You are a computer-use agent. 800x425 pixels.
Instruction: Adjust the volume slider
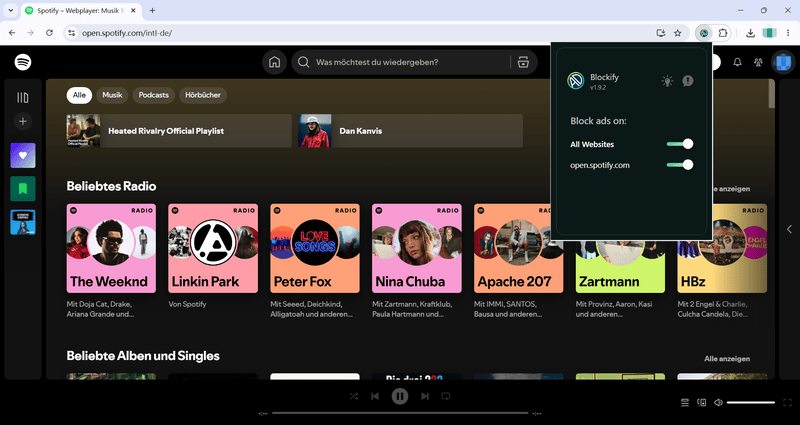click(x=751, y=403)
